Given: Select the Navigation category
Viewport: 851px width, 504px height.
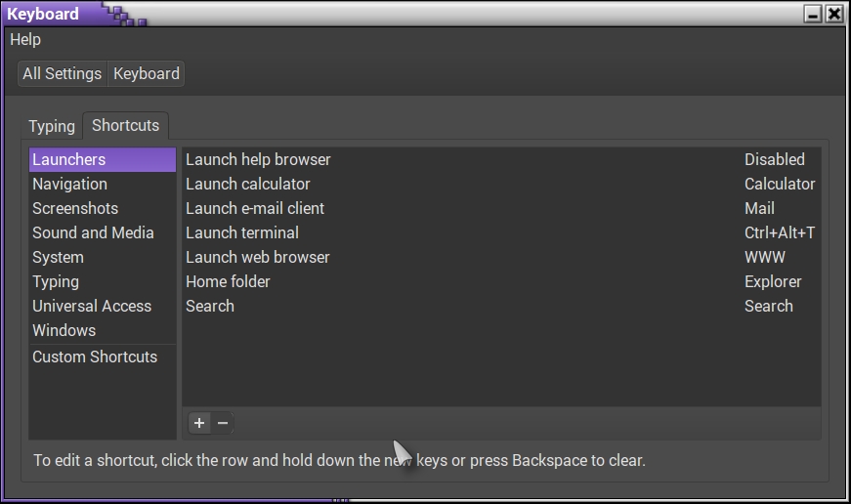Looking at the screenshot, I should point(70,184).
